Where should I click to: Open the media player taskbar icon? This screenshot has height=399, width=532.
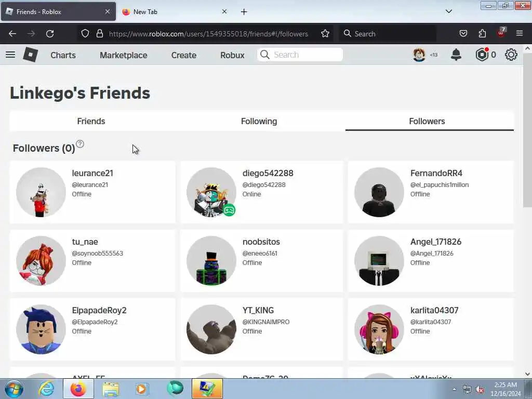click(142, 389)
